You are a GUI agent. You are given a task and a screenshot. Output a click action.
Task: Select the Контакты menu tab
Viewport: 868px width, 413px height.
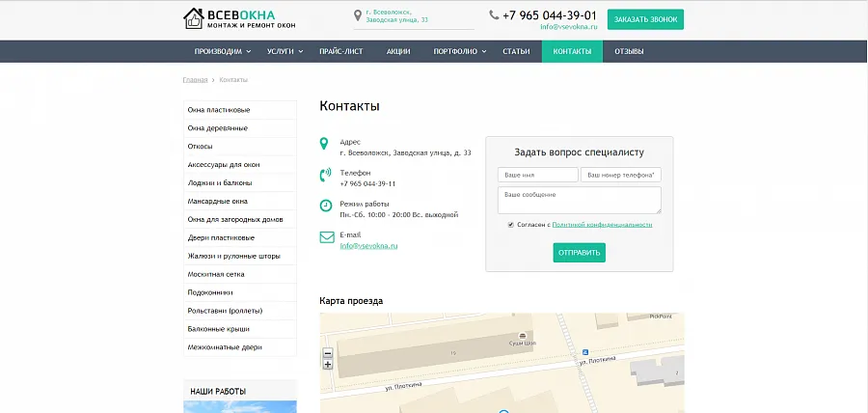pos(572,51)
